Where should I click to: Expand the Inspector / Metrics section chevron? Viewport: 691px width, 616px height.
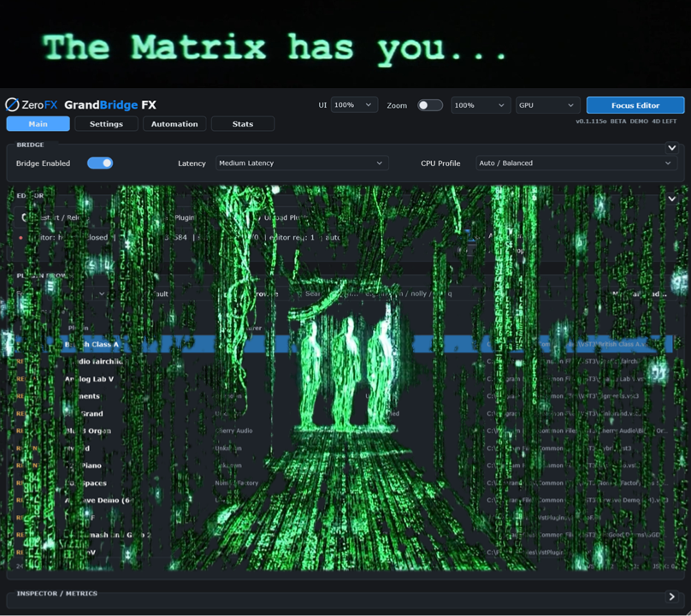coord(671,596)
